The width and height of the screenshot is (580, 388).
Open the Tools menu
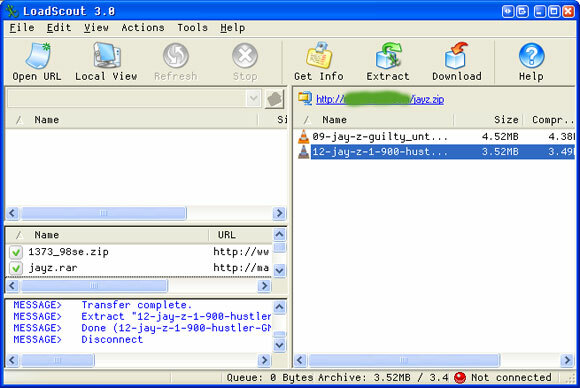tap(192, 28)
